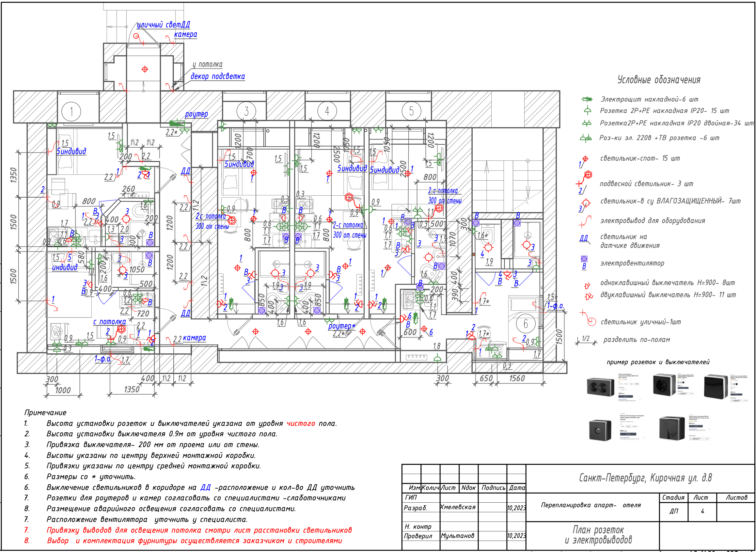Click the 220в + ТВ socket legend symbol
Image resolution: width=756 pixels, height=552 pixels.
(586, 138)
